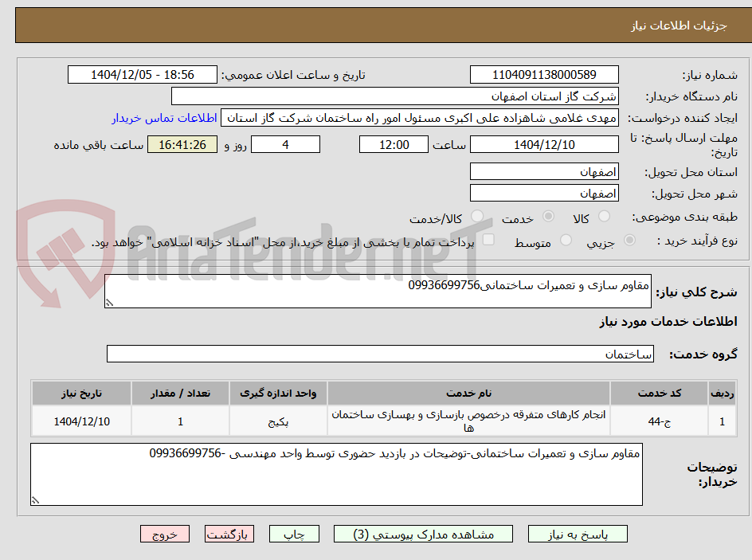Click the چاپ print button
The image size is (752, 560).
coord(294,534)
